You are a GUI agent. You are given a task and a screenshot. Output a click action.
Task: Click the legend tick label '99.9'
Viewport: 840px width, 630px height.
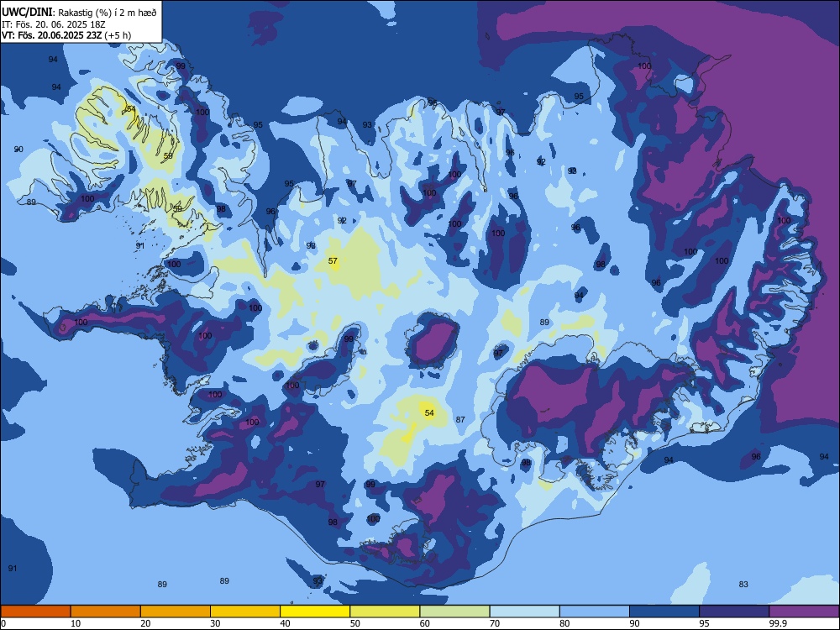click(x=777, y=623)
